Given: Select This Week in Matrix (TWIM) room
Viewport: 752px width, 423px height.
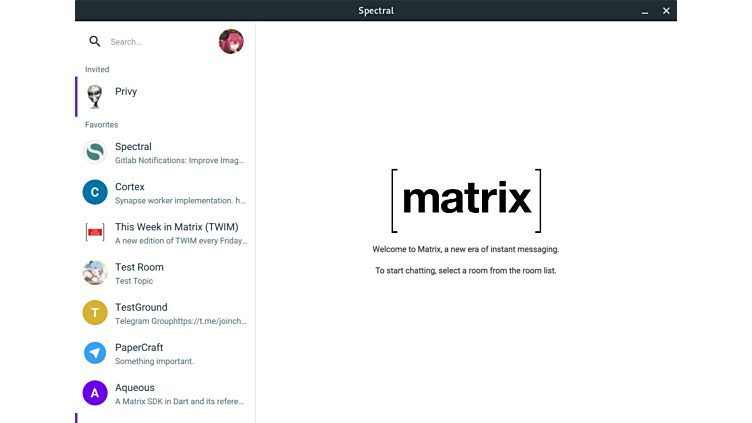Looking at the screenshot, I should point(176,227).
